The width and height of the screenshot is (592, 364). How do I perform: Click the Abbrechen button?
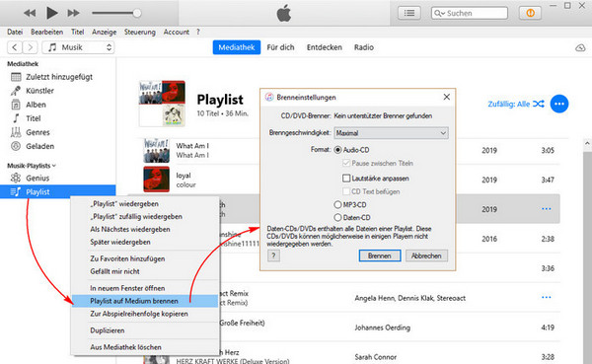426,256
